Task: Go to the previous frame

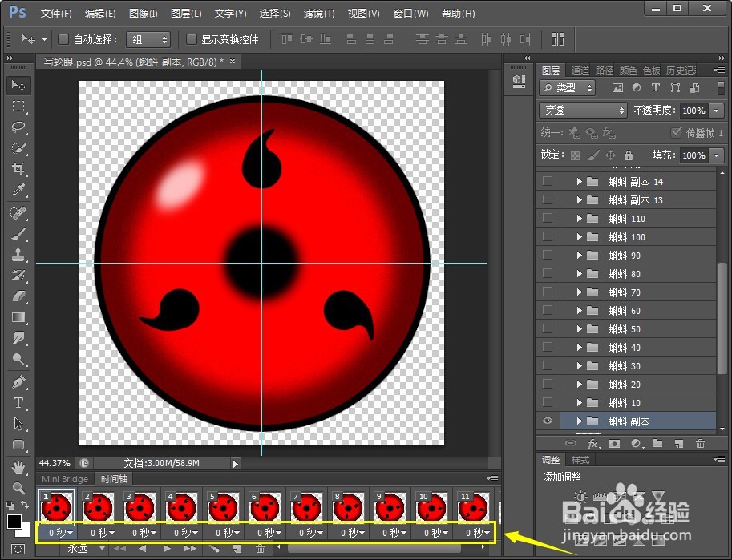Action: (143, 549)
